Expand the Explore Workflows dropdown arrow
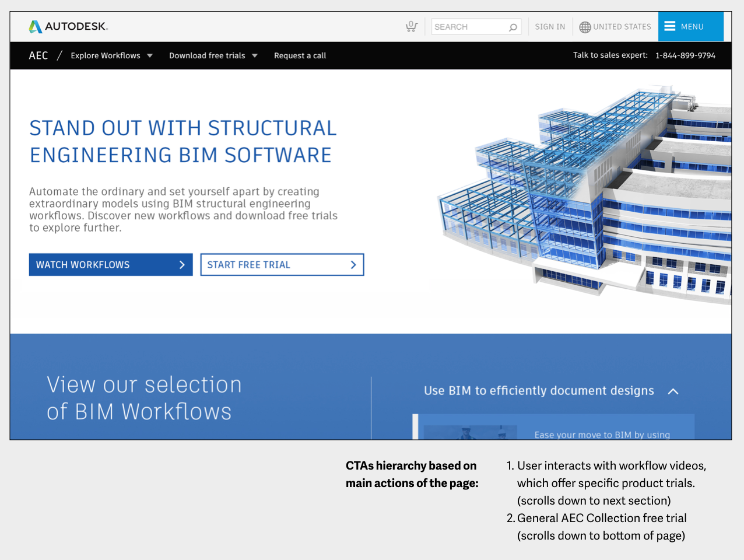Viewport: 744px width, 560px height. (x=150, y=56)
